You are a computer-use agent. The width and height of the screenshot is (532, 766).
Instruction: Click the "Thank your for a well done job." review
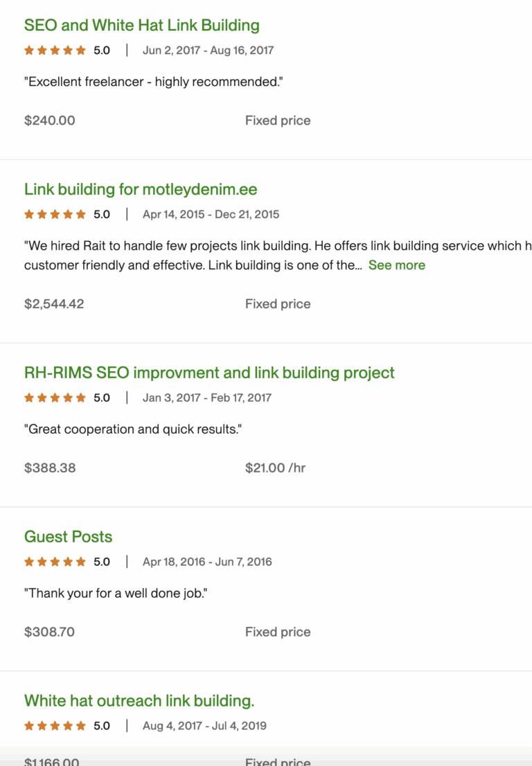coord(116,594)
